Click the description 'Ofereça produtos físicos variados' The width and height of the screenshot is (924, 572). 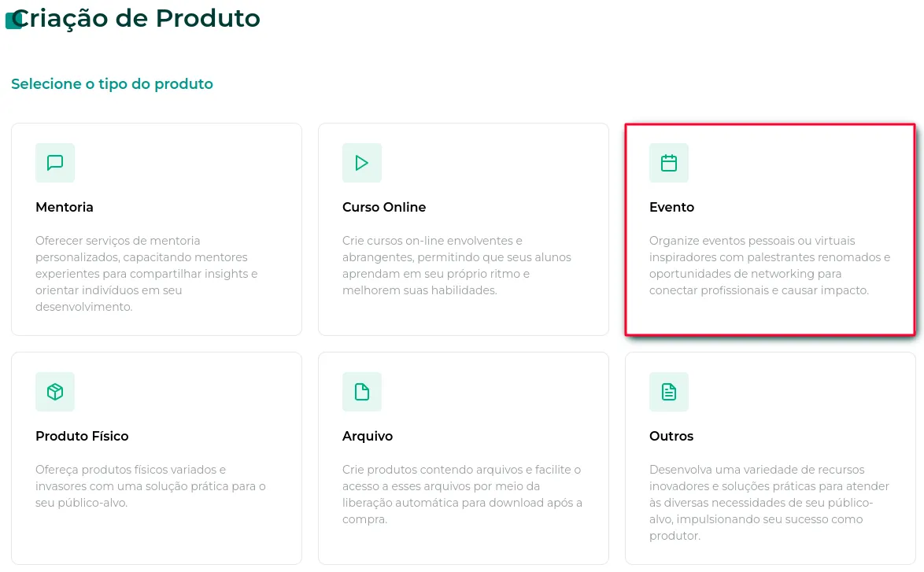(x=150, y=486)
